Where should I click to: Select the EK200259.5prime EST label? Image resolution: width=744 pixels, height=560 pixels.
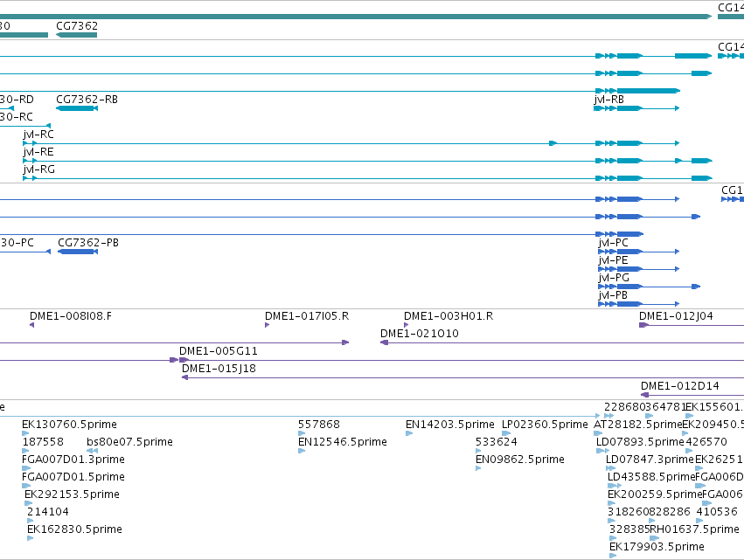[655, 494]
